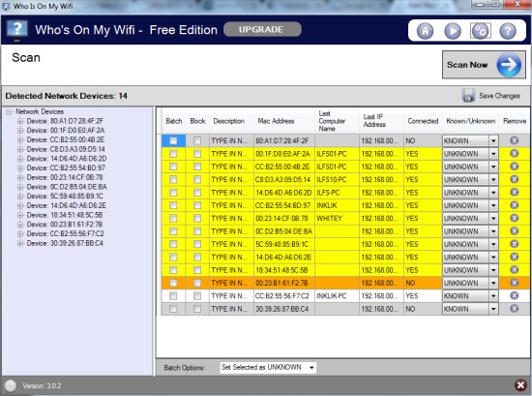
Task: Check Batch box for 00:23:14:CF:0B:78
Action: pos(173,218)
